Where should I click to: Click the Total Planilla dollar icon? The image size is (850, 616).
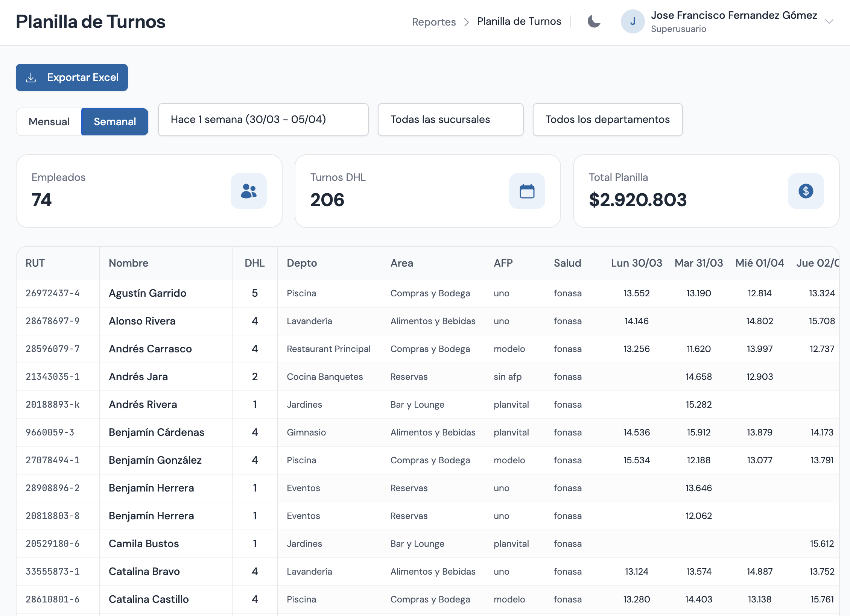pos(806,191)
